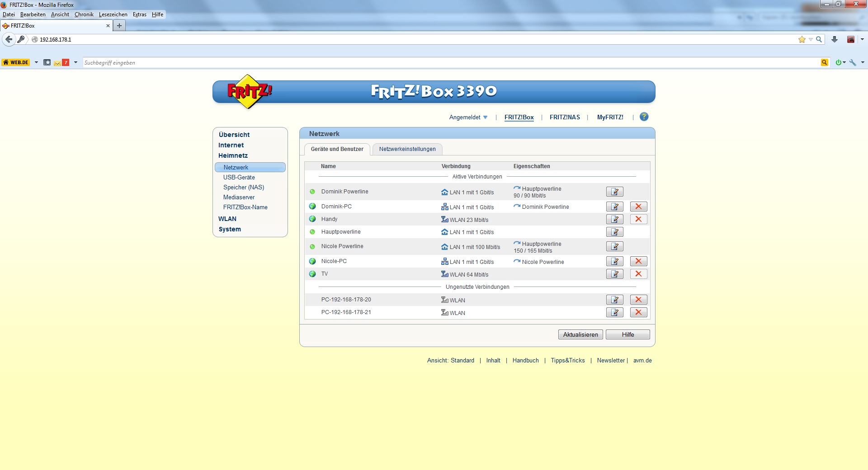The height and width of the screenshot is (470, 868).
Task: Open the System sidebar section
Action: point(230,229)
